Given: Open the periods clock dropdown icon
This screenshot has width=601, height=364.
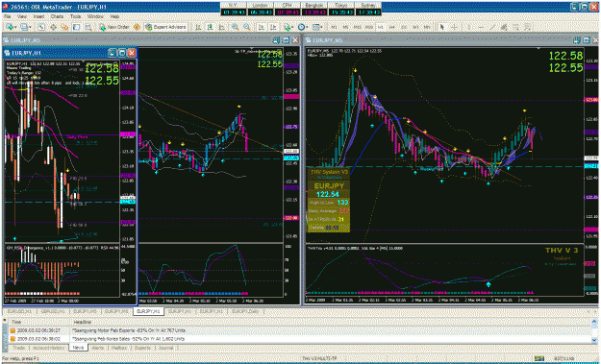Looking at the screenshot, I should click(x=303, y=27).
